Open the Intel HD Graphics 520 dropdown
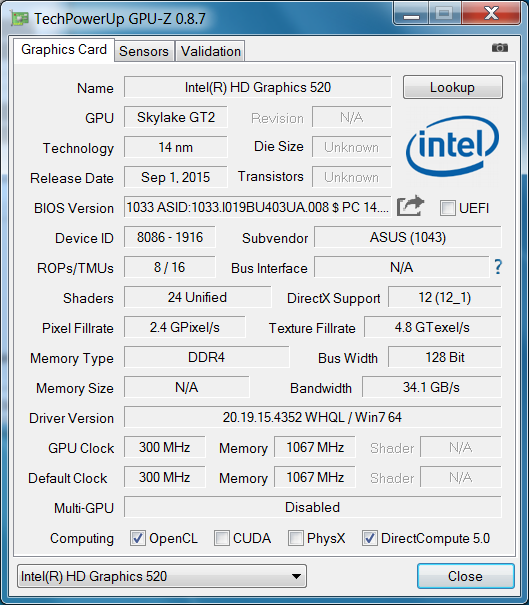The height and width of the screenshot is (605, 529). [x=162, y=576]
